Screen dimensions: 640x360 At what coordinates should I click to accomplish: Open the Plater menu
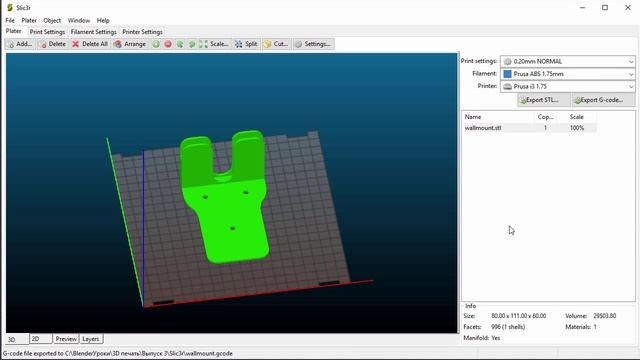(29, 20)
